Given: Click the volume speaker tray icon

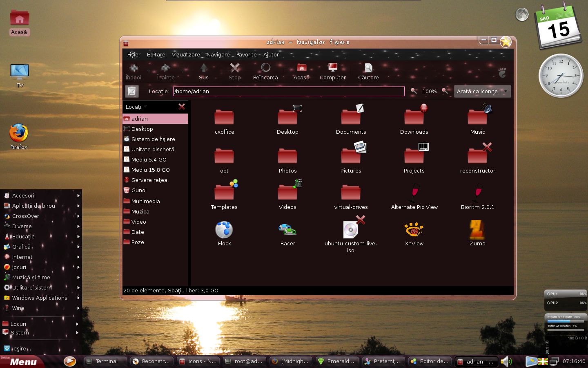Looking at the screenshot, I should coord(506,361).
